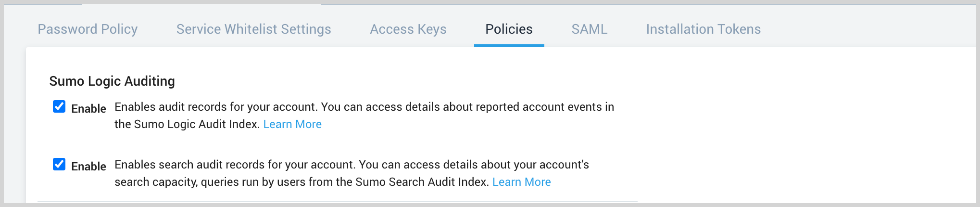
Task: Click the divider line below the auditing section
Action: click(x=337, y=202)
